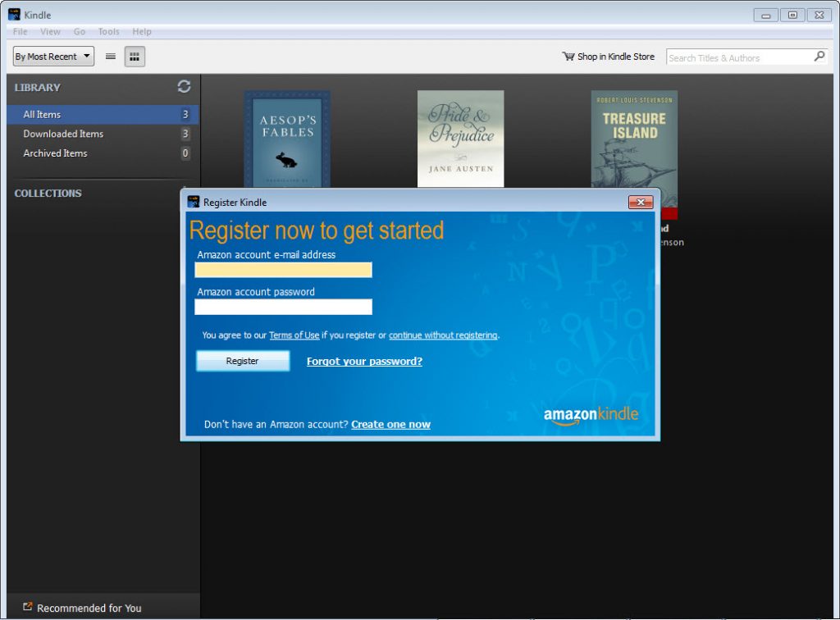Image resolution: width=840 pixels, height=620 pixels.
Task: Click the Kindle app icon in title bar
Action: pos(14,15)
